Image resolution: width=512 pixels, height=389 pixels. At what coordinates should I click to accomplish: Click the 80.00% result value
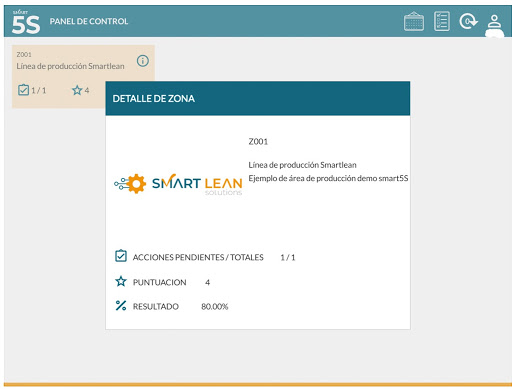215,306
